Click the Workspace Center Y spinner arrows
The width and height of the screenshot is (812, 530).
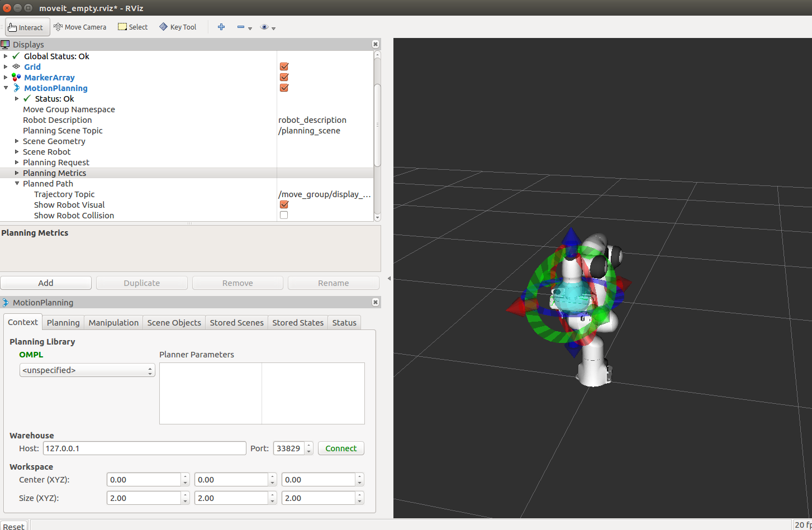click(273, 480)
